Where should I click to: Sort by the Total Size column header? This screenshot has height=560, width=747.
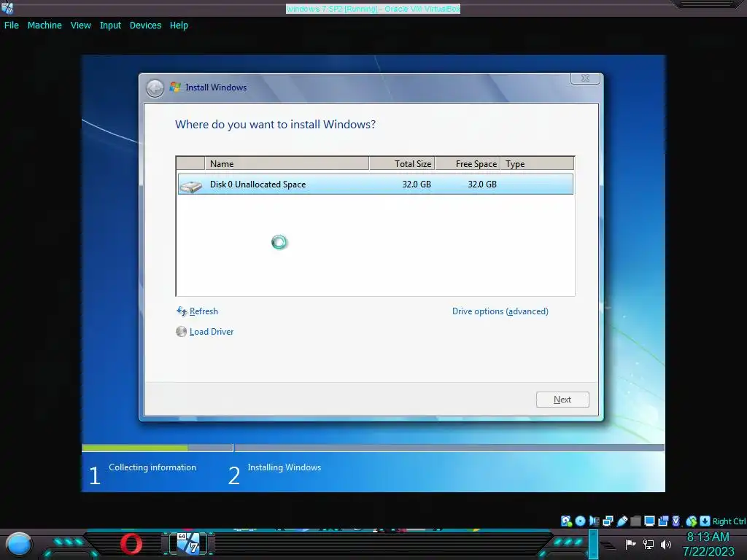(402, 163)
